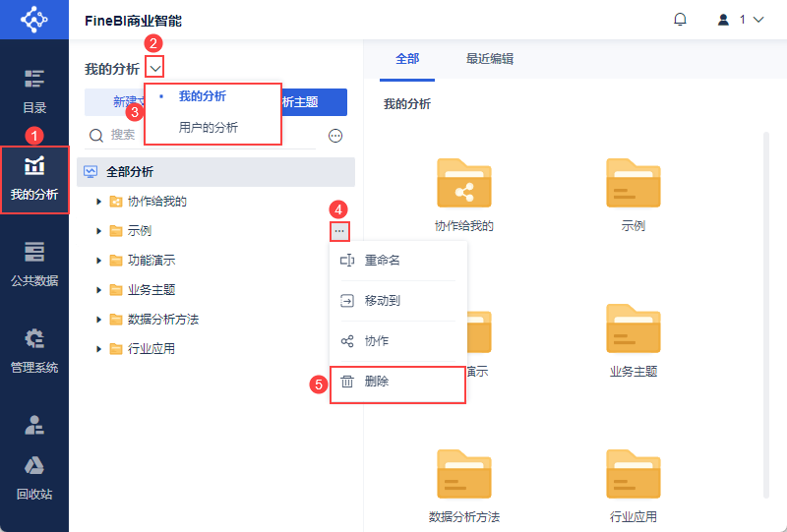
Task: Select 数据分析方法 in the tree
Action: 163,320
